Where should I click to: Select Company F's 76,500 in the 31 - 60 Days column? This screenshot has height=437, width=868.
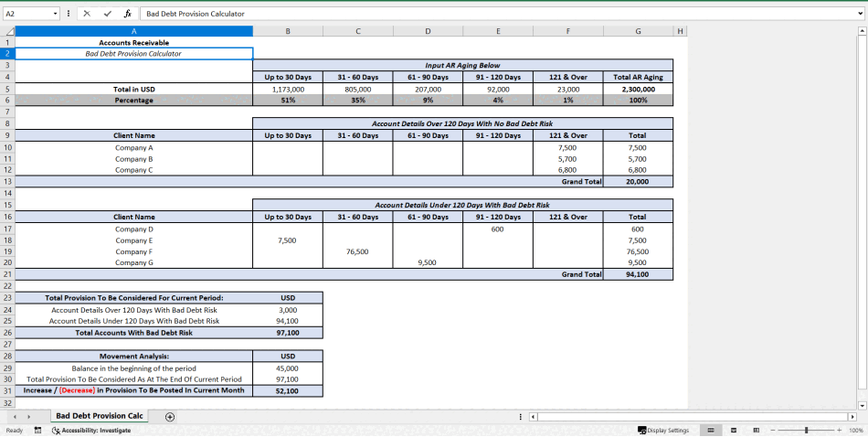[x=357, y=251]
